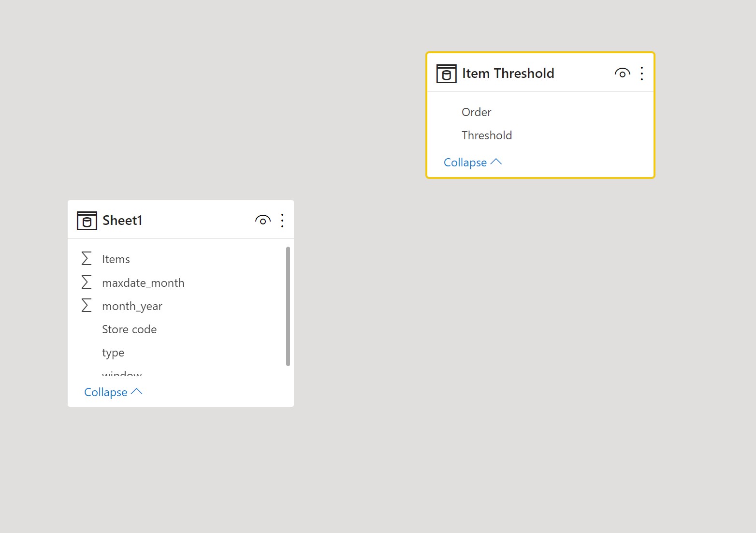Collapse the Item Threshold table card
The image size is (756, 533).
(x=473, y=163)
